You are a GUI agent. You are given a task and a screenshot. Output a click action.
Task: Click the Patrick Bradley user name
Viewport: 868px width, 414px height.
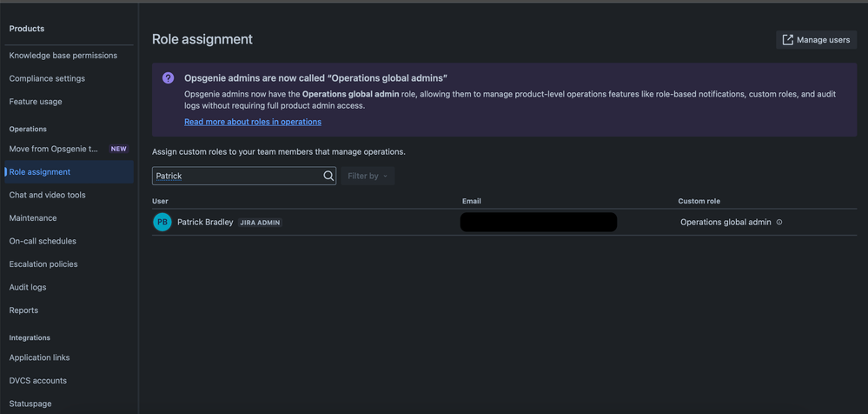(x=205, y=223)
